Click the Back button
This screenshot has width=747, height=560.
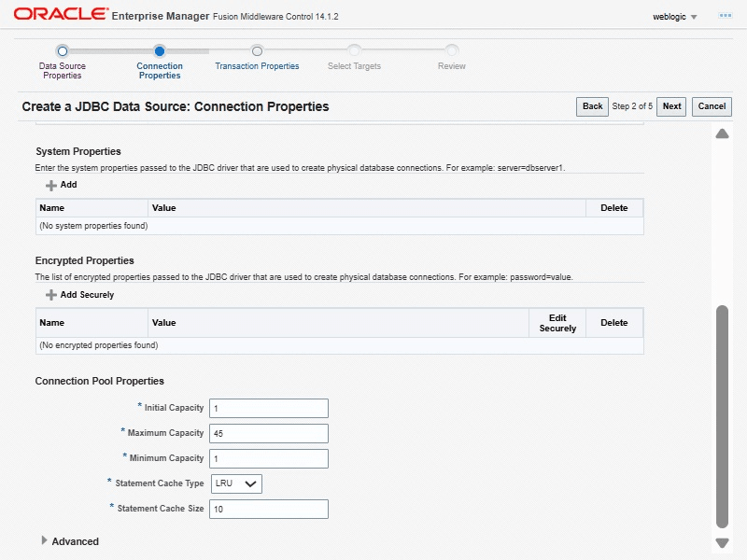(592, 106)
